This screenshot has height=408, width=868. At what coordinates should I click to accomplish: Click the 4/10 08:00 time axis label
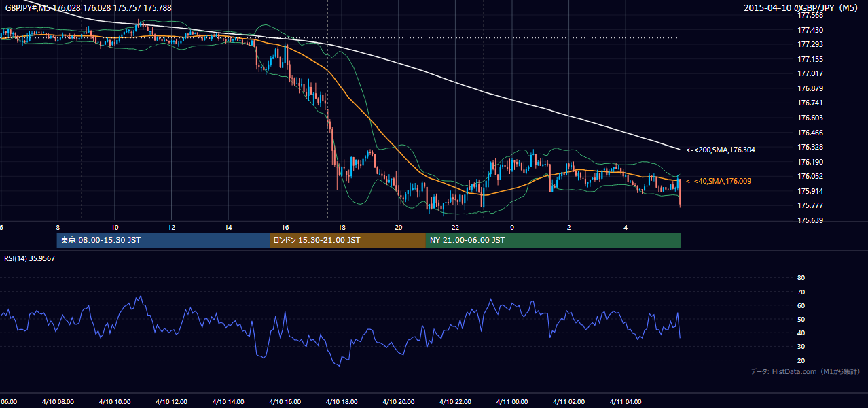(58, 402)
